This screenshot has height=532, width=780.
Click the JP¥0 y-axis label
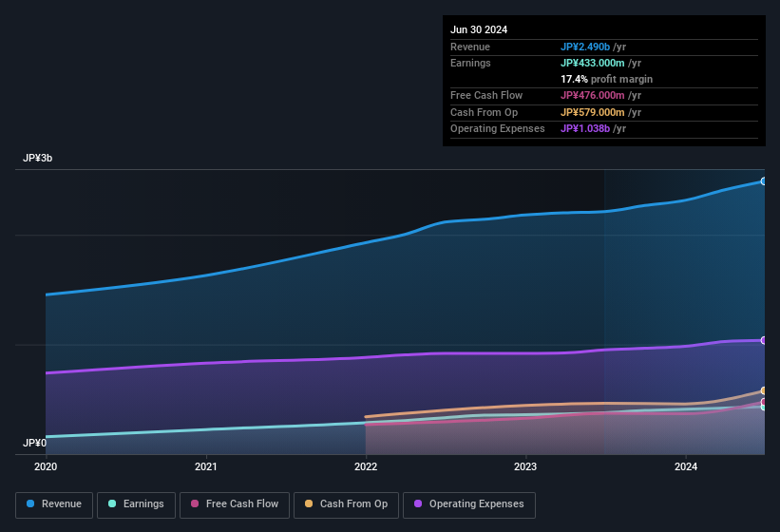pyautogui.click(x=34, y=443)
